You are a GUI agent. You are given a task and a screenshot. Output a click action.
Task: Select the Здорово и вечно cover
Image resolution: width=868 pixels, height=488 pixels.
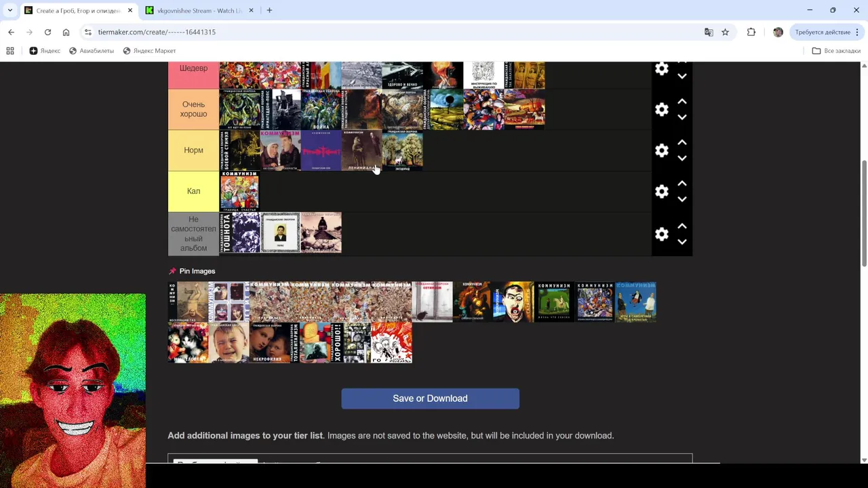pos(402,75)
